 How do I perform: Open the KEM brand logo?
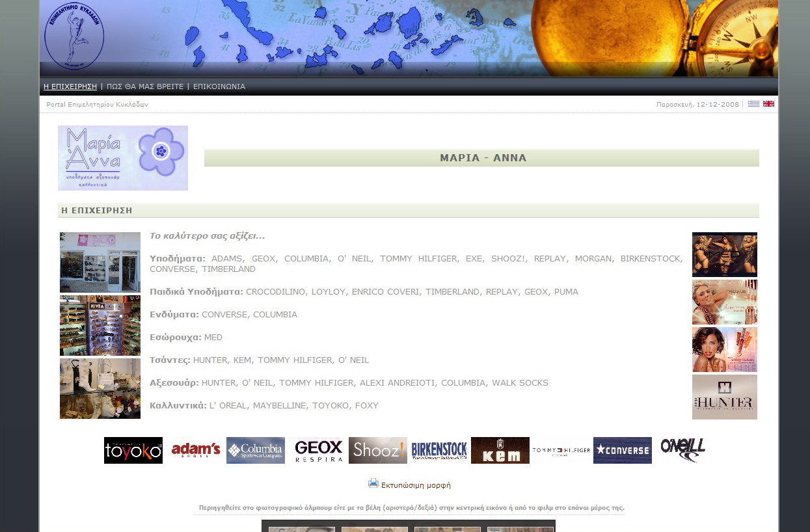500,450
